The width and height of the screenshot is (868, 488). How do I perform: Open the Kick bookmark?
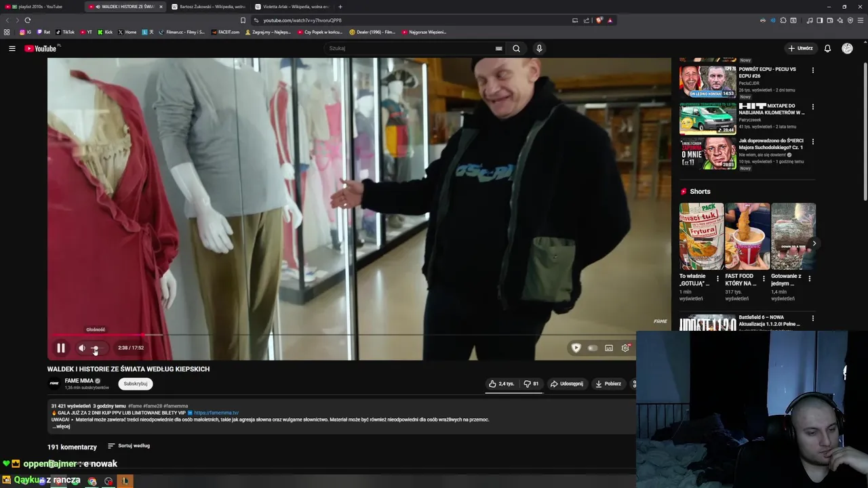pos(105,32)
